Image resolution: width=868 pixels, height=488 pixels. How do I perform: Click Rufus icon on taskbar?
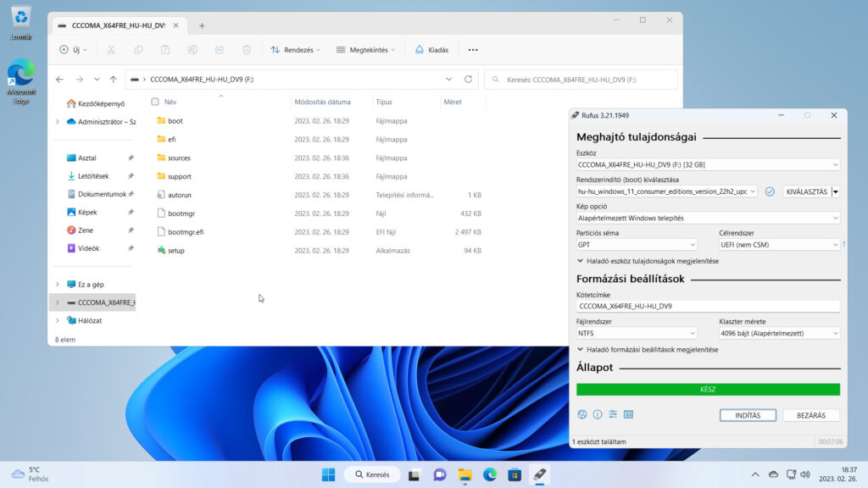pos(539,474)
